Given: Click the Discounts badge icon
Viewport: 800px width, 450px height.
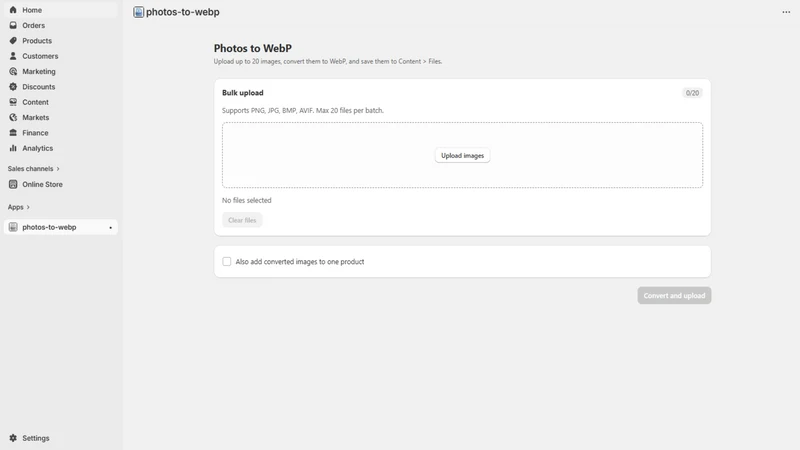Looking at the screenshot, I should [x=13, y=86].
